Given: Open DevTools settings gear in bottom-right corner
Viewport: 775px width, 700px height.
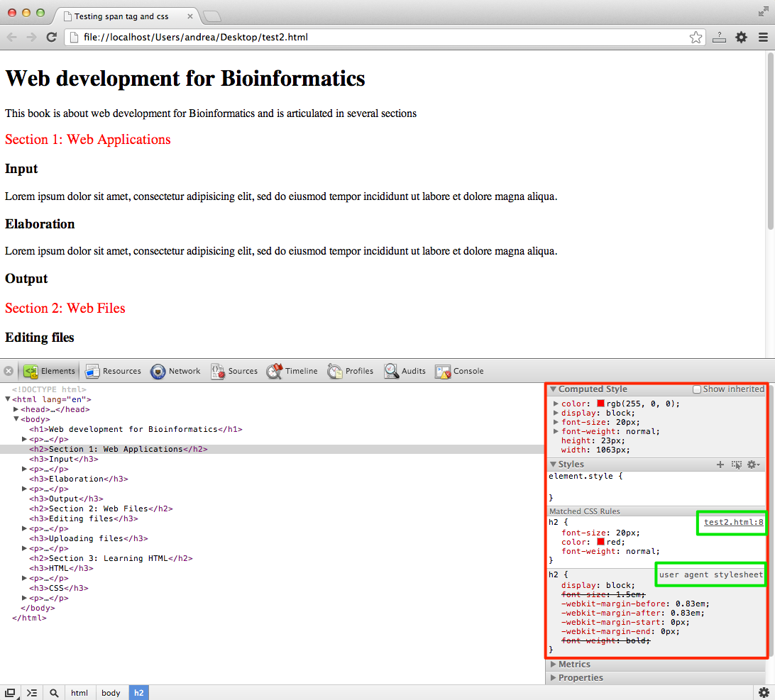Looking at the screenshot, I should click(x=764, y=692).
